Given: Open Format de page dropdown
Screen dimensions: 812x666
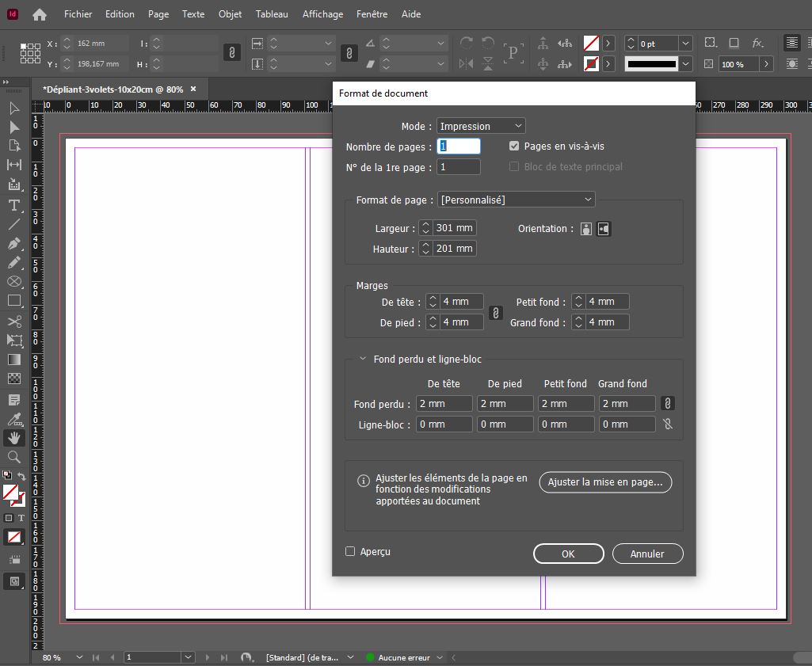Looking at the screenshot, I should (x=517, y=200).
